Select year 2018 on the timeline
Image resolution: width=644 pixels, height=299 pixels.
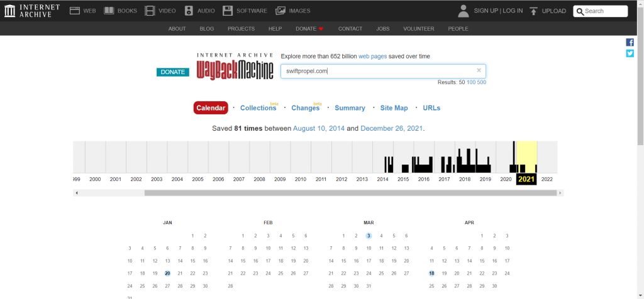[x=465, y=179]
